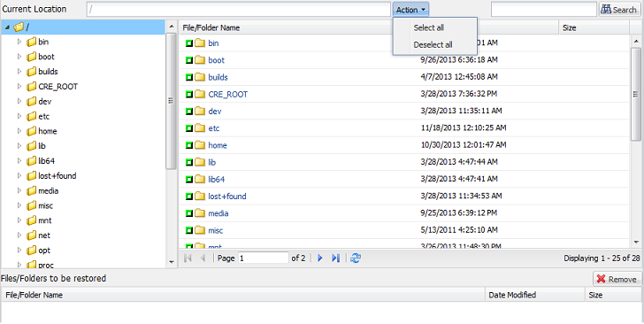Viewport: 644px width, 324px height.
Task: Click the red X Remove icon
Action: click(601, 279)
